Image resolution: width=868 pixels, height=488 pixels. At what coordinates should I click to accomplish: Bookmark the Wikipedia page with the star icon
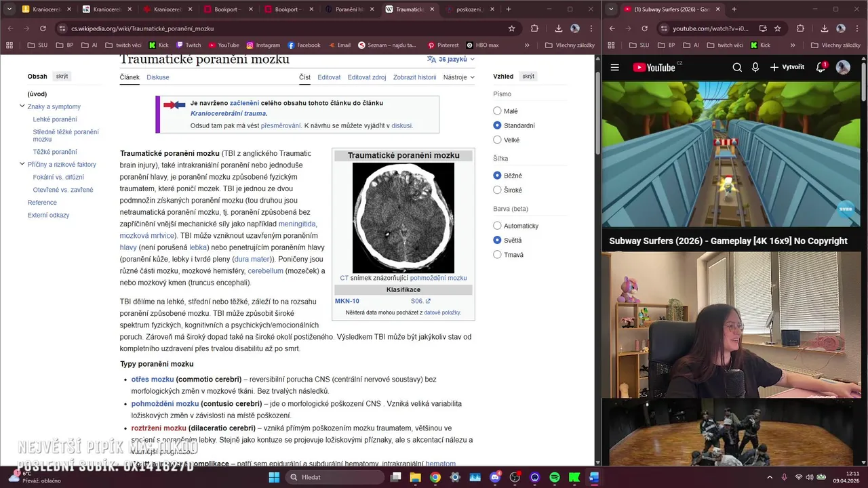click(x=511, y=28)
